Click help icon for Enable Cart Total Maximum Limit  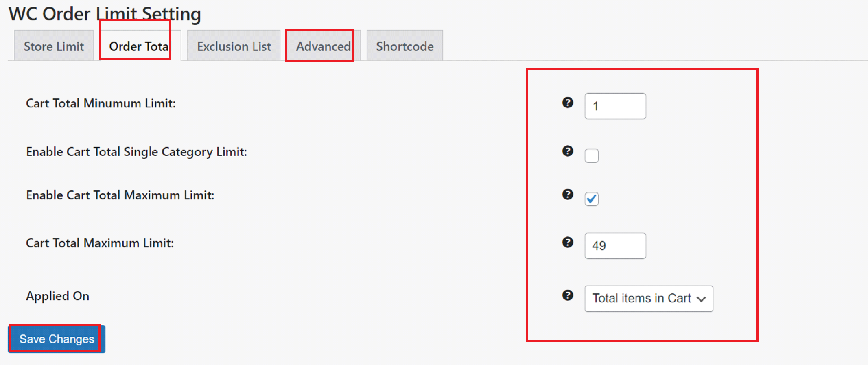[568, 195]
